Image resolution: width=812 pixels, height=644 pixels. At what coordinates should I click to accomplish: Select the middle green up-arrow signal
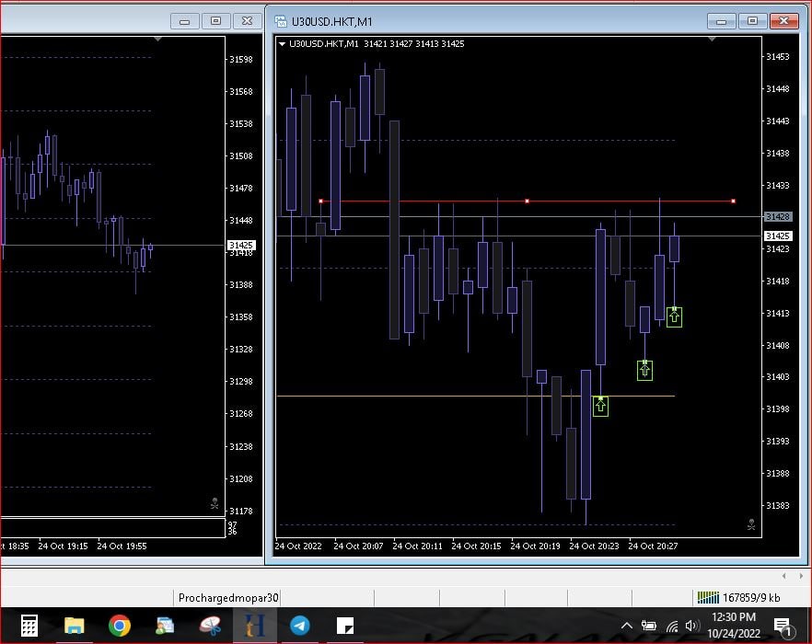click(644, 370)
